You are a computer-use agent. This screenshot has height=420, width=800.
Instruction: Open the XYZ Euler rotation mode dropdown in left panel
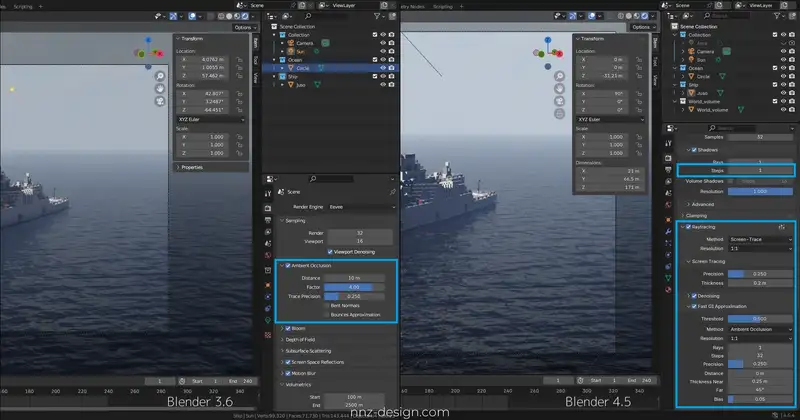209,119
